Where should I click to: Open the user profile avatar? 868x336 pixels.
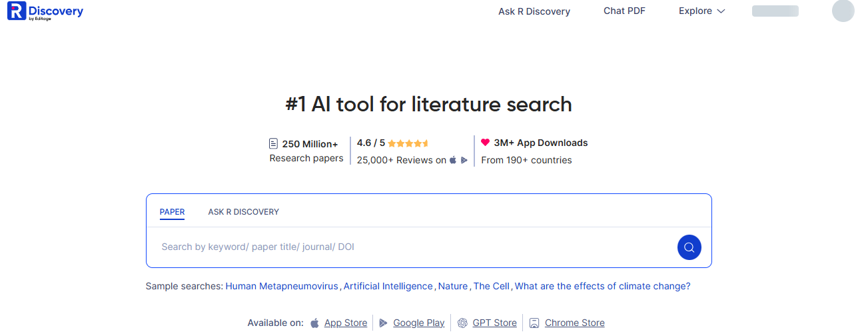(843, 11)
